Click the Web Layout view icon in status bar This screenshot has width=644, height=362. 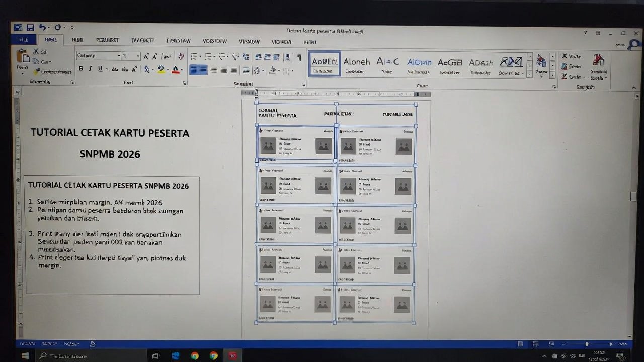click(551, 344)
